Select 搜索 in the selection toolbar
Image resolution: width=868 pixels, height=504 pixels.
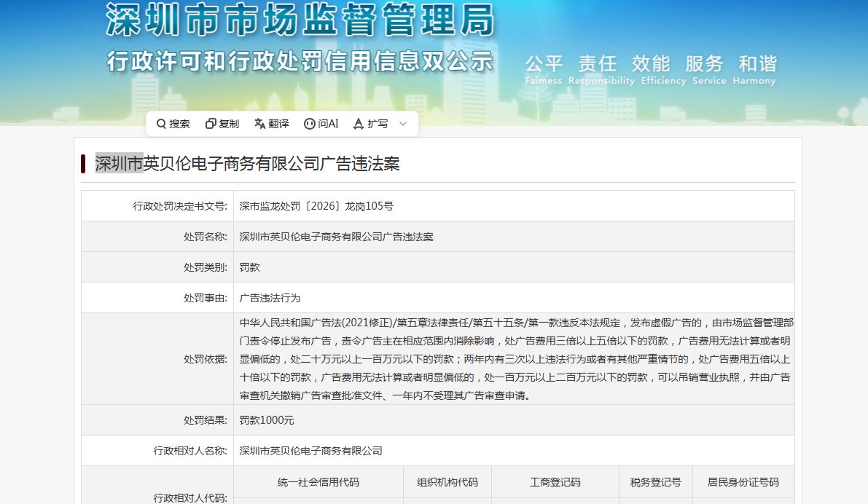[x=179, y=124]
